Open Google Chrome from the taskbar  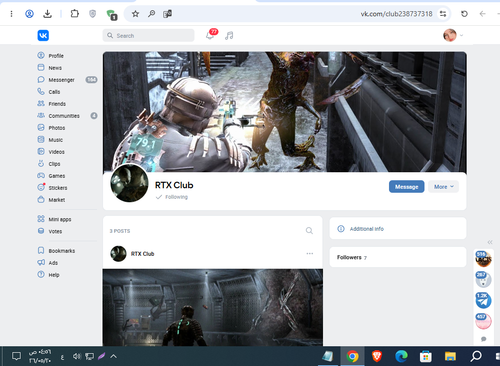[352, 356]
